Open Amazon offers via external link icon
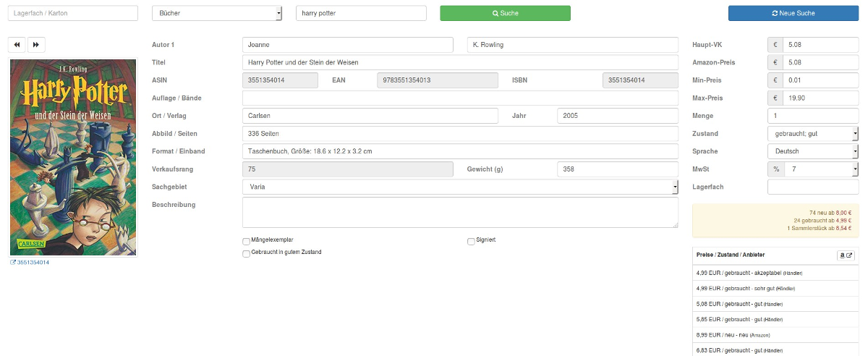Image resolution: width=868 pixels, height=356 pixels. 846,255
